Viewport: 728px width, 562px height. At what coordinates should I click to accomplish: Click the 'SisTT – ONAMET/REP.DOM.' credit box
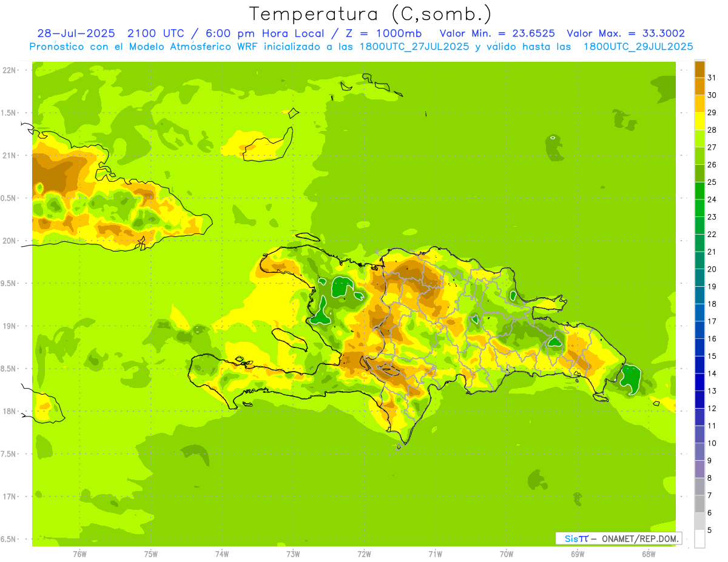point(618,538)
